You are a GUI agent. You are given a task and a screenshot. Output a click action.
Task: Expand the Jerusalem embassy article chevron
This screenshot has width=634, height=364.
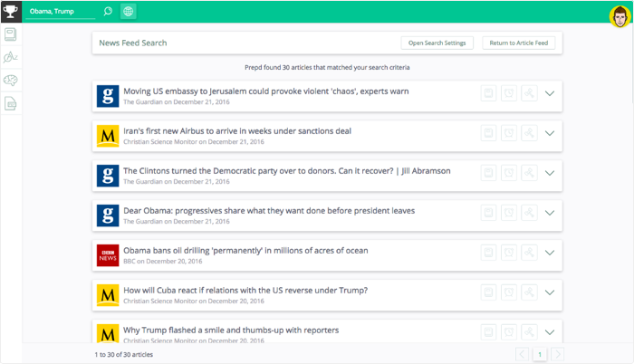tap(550, 93)
